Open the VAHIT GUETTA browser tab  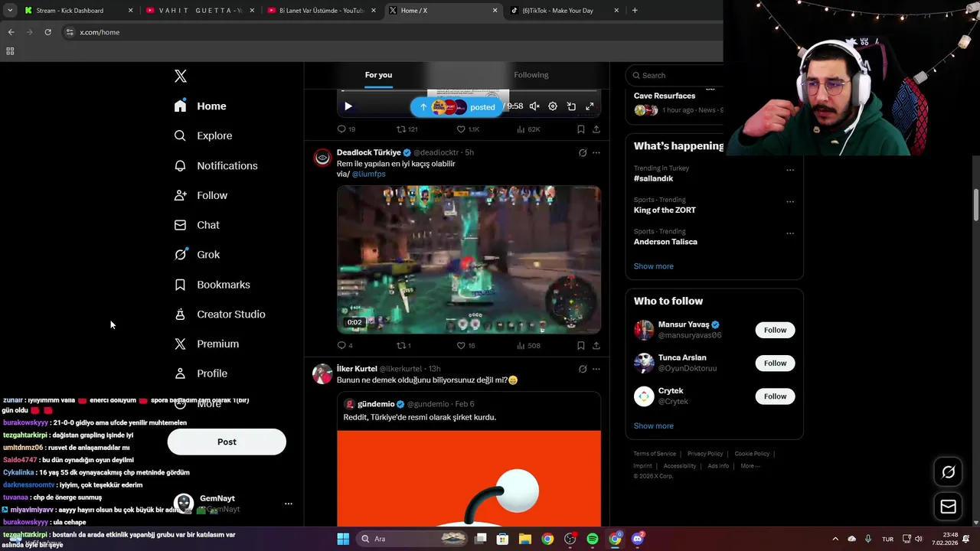pos(199,11)
